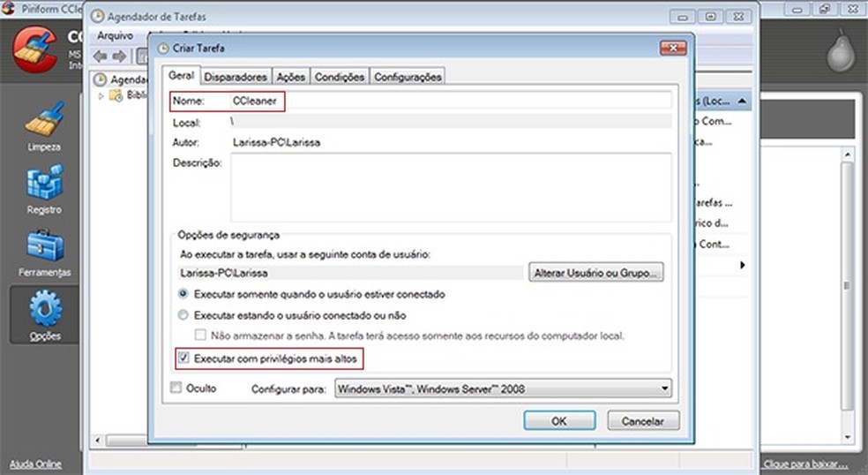Click the back arrow in Agendador de Tarefas toolbar
868x475 pixels.
pos(101,56)
